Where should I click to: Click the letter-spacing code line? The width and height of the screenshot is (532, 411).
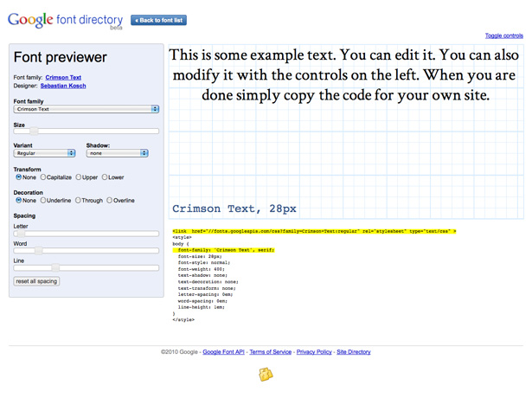coord(205,294)
